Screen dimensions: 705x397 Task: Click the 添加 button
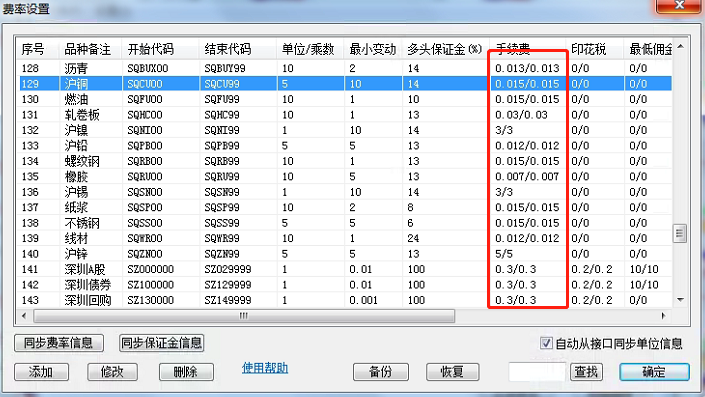point(41,372)
